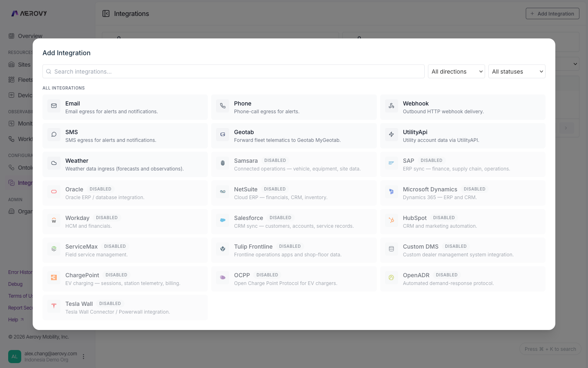Pick the Webhook integration icon

(391, 106)
